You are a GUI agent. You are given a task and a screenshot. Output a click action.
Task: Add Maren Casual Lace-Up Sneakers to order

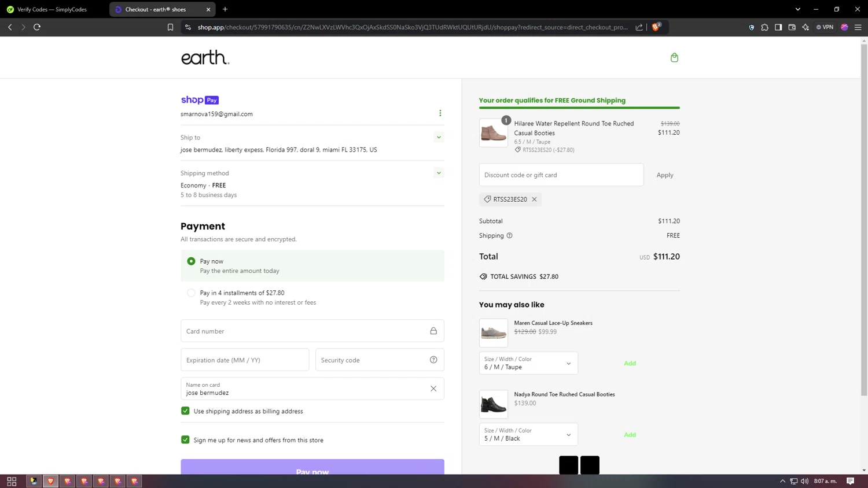pos(630,363)
